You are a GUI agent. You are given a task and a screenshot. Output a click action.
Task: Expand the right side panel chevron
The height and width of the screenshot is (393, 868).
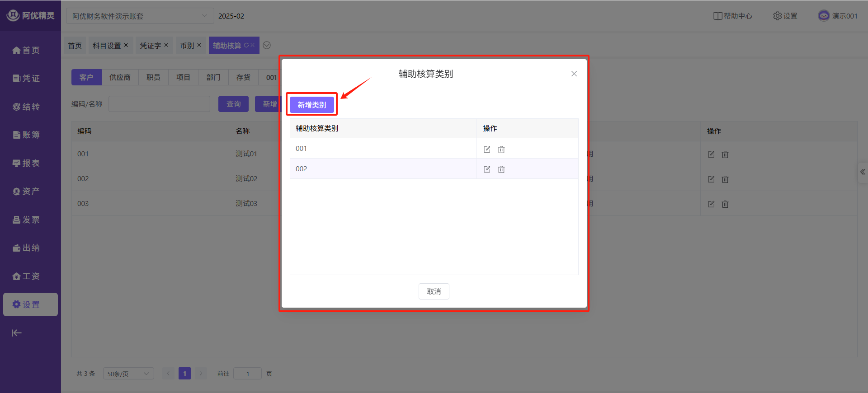pos(863,172)
